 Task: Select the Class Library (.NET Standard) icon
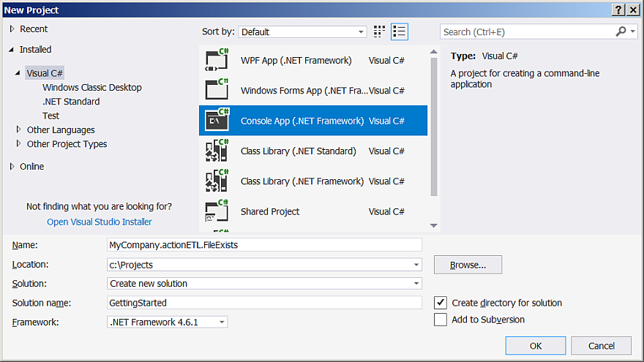coord(217,151)
